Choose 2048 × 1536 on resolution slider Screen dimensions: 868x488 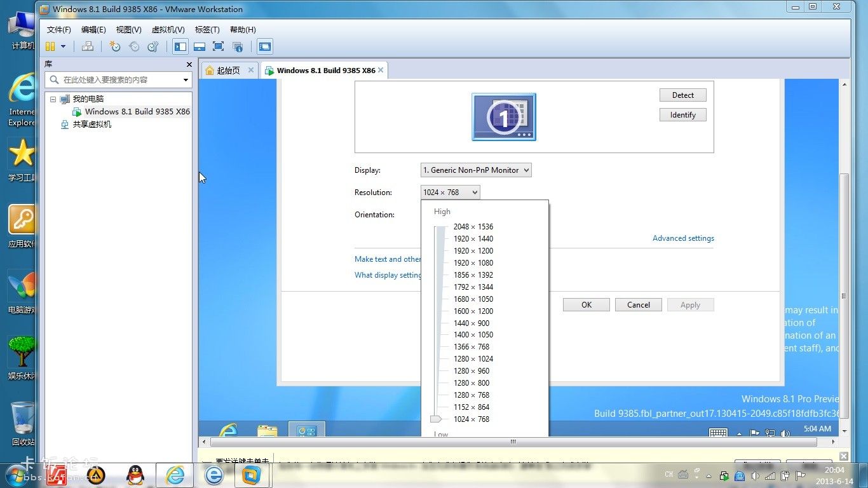(473, 227)
